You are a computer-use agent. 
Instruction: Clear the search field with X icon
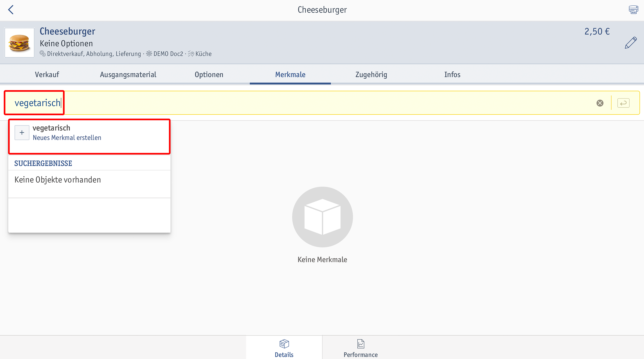click(x=600, y=103)
